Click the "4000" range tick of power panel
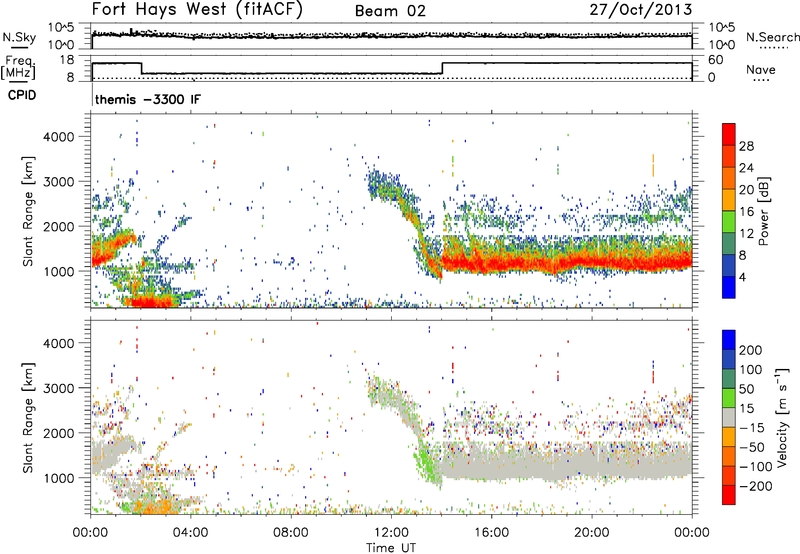This screenshot has height=554, width=800. (59, 137)
